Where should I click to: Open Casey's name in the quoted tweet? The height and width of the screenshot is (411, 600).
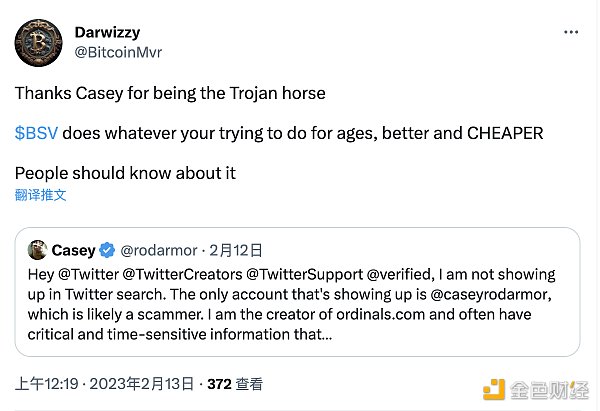coord(74,250)
